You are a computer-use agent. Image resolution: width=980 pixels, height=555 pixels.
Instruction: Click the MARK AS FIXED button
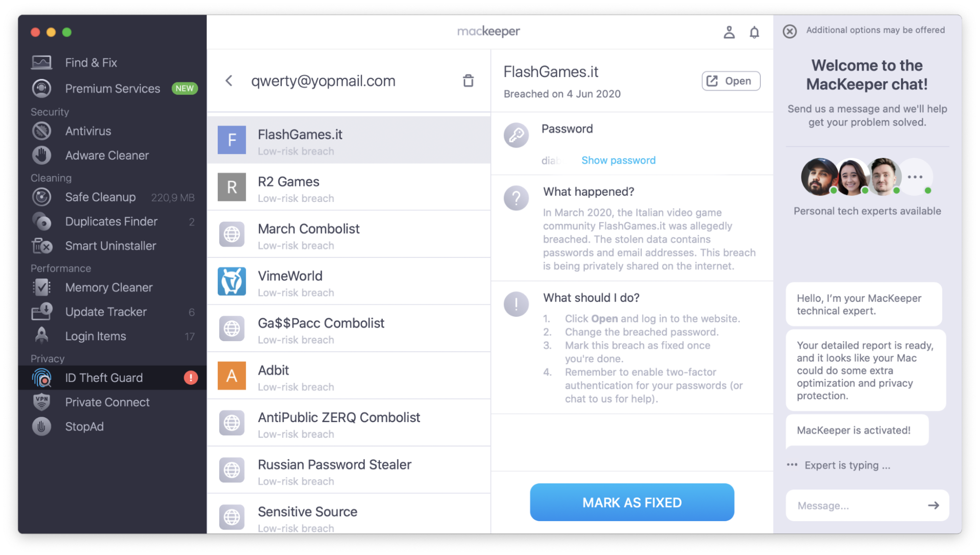(x=632, y=502)
